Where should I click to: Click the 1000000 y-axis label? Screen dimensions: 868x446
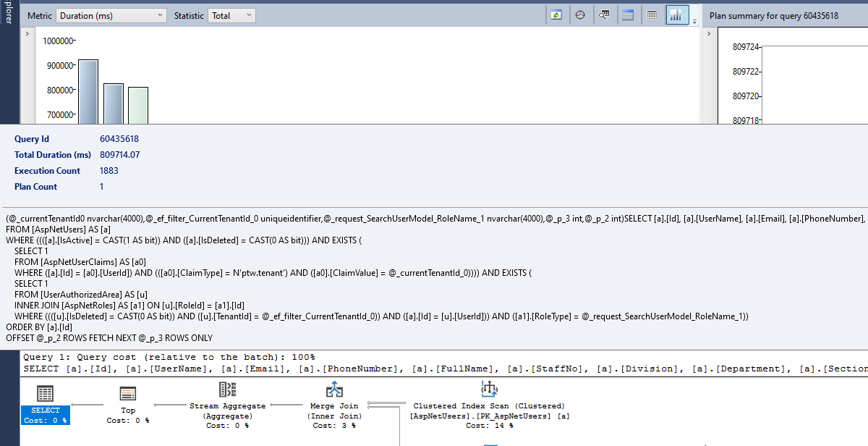tap(58, 41)
